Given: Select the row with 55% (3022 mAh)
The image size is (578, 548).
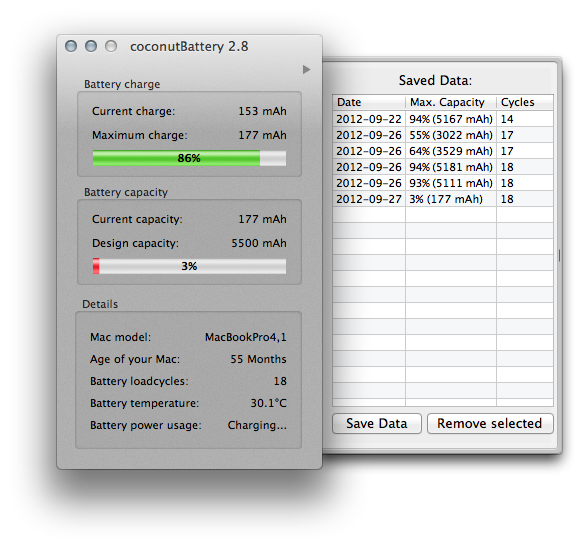Looking at the screenshot, I should pos(443,135).
